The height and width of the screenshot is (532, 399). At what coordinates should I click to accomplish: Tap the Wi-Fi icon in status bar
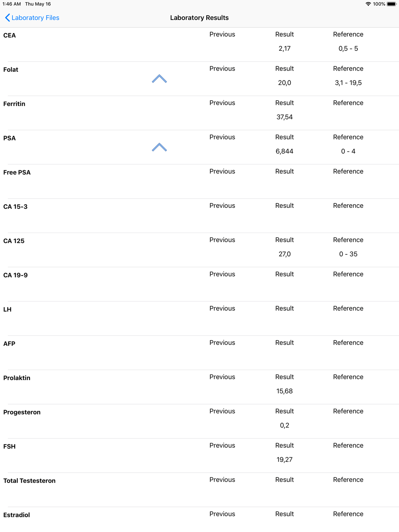click(x=368, y=4)
